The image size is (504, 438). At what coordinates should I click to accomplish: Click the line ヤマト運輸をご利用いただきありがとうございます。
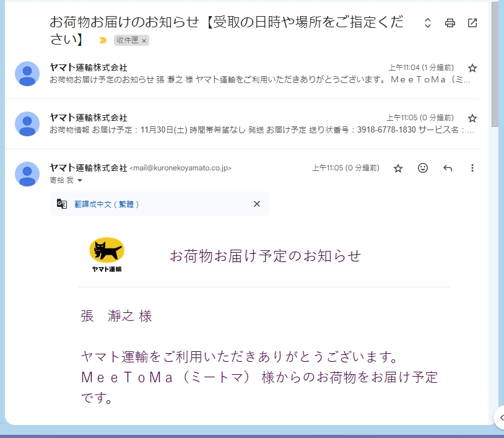coord(240,357)
